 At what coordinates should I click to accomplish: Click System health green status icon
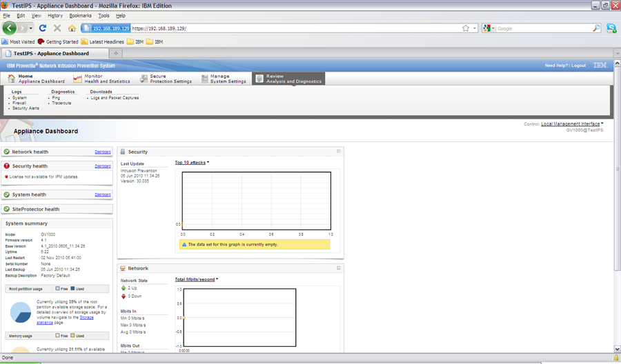pos(7,194)
